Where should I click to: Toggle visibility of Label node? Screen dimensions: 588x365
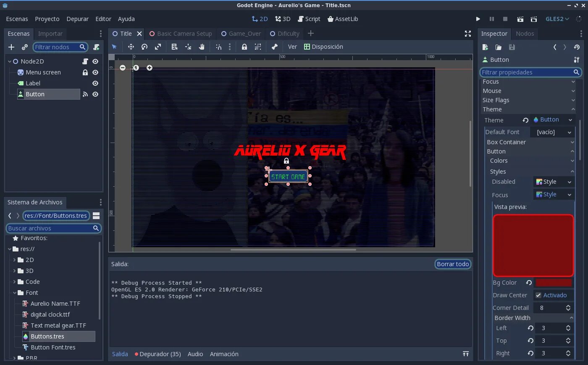click(95, 83)
